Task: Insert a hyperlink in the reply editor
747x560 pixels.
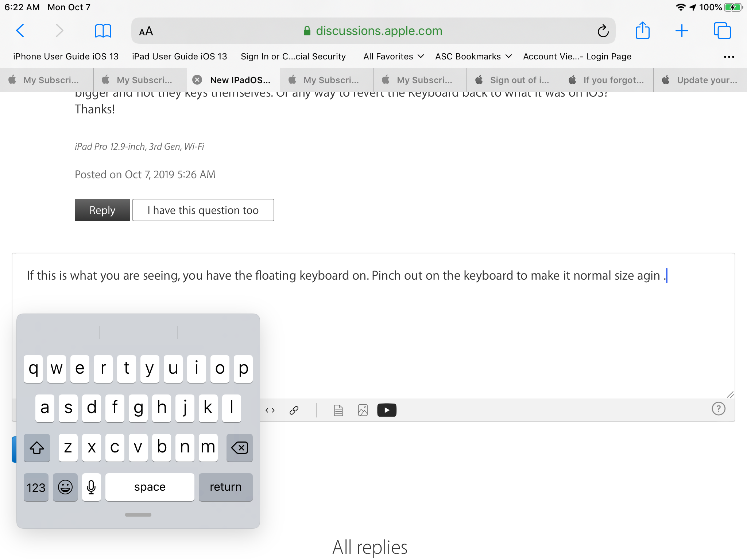Action: pos(294,410)
